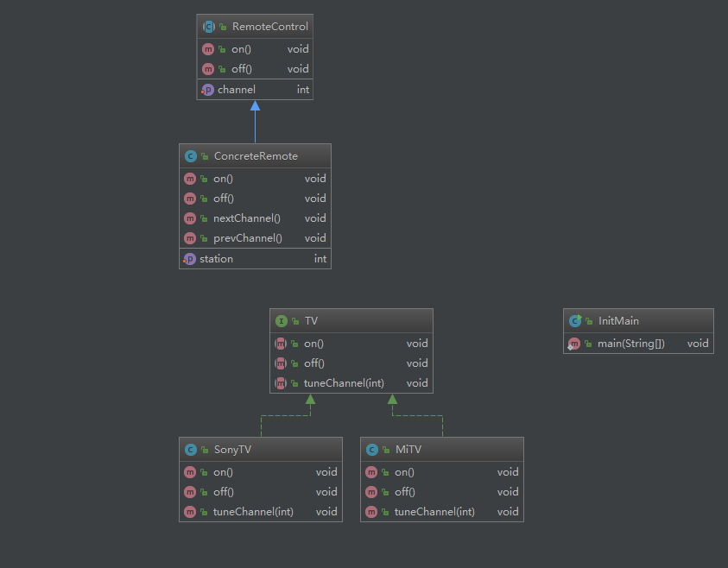The image size is (728, 568).
Task: Select the nextChannel() method name
Action: [246, 218]
